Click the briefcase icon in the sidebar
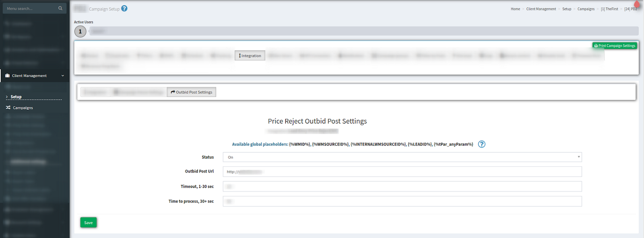The width and height of the screenshot is (644, 238). coord(7,76)
